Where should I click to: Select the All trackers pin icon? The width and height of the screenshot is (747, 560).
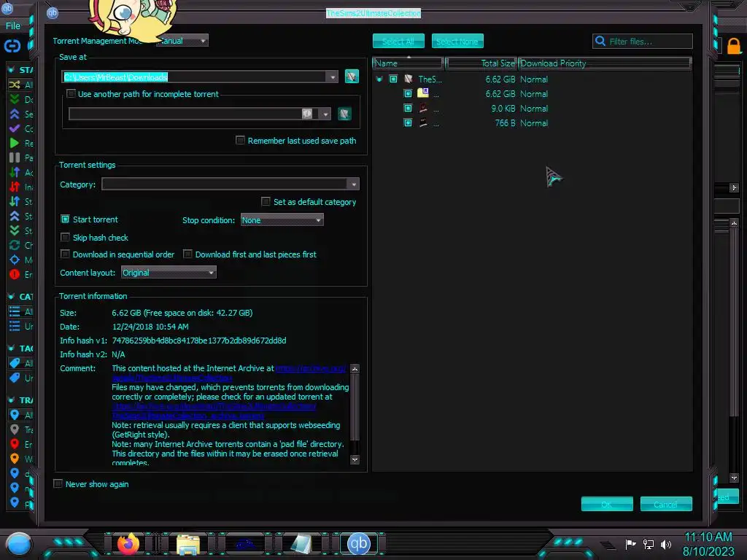(15, 415)
